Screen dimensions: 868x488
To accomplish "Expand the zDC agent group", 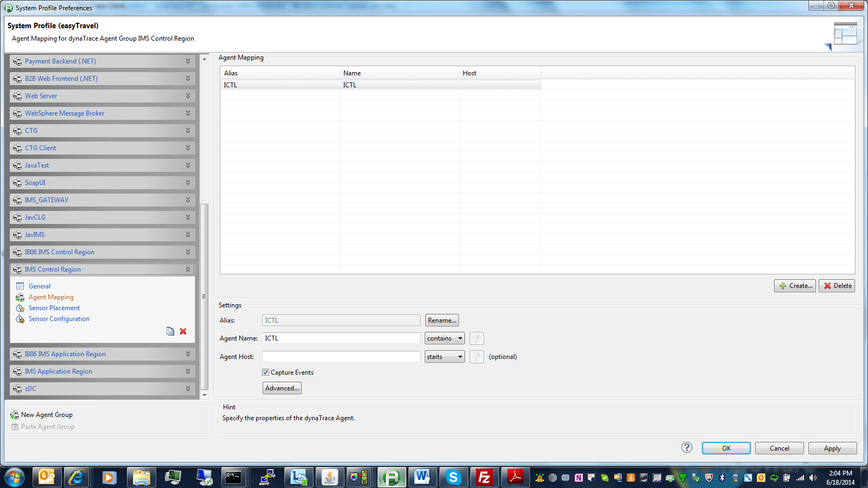I will [x=188, y=389].
